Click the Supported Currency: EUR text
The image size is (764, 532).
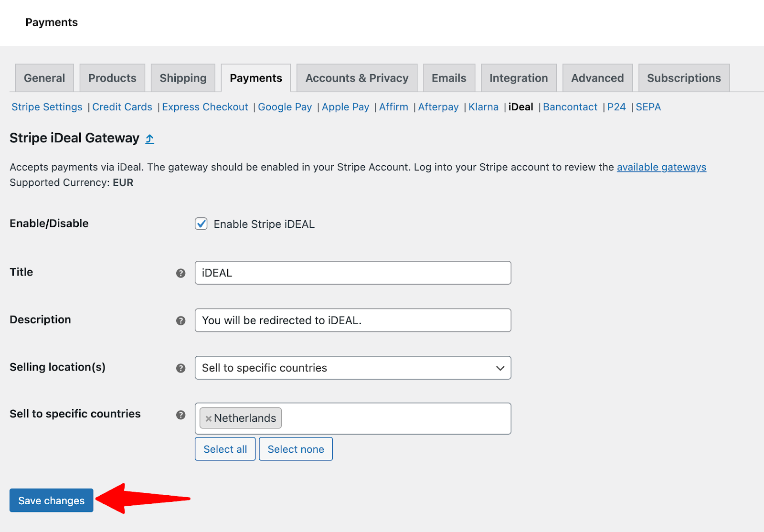72,182
